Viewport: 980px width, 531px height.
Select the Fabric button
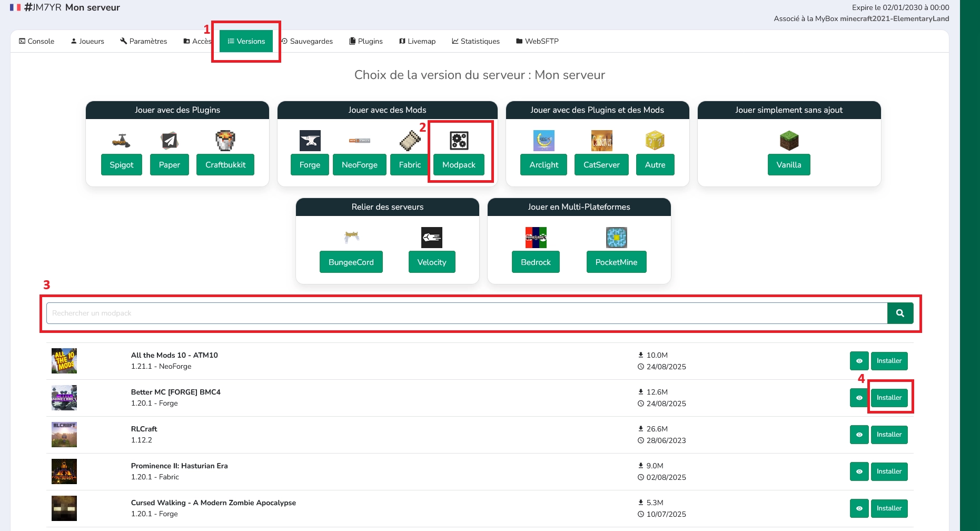410,165
